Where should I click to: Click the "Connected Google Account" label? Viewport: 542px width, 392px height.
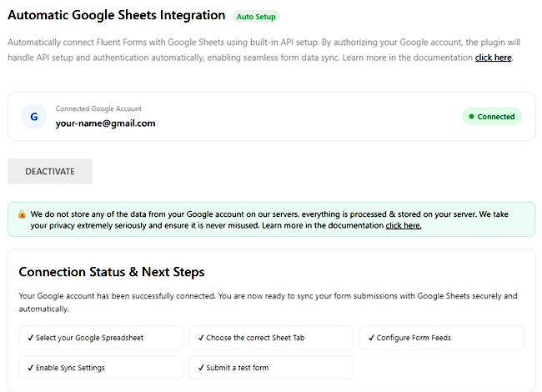98,108
